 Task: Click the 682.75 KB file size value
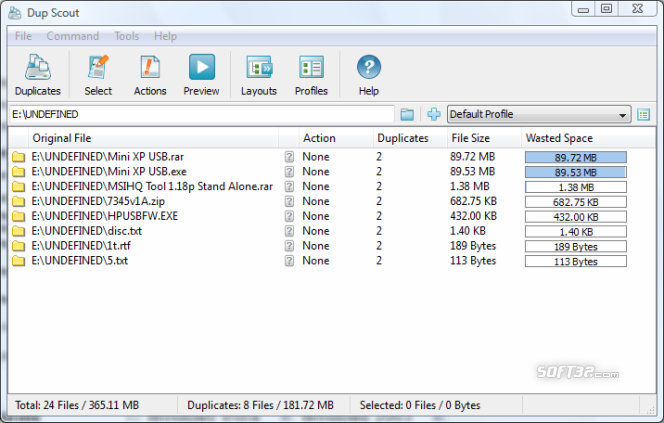(473, 202)
